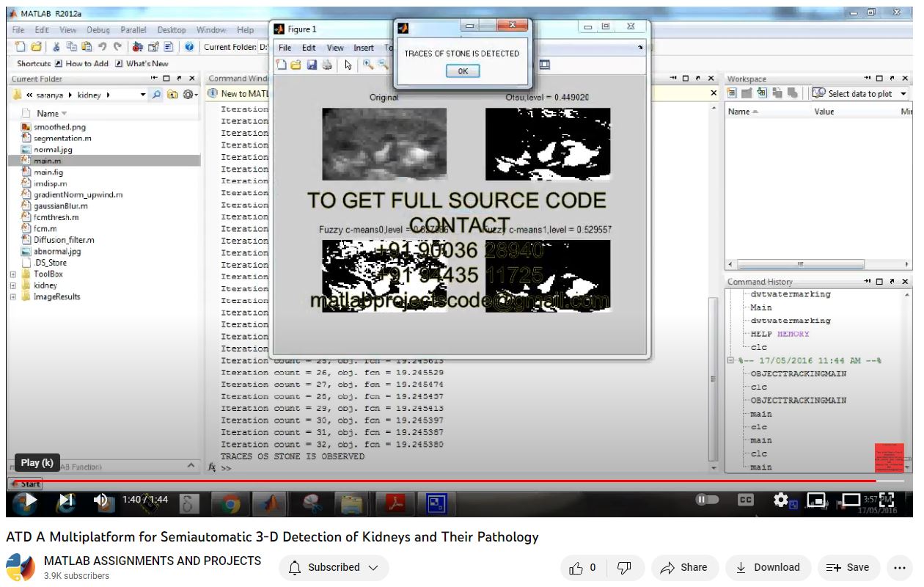Click search icon in Current Folder bar
Viewport: 924px width, 587px height.
(158, 95)
